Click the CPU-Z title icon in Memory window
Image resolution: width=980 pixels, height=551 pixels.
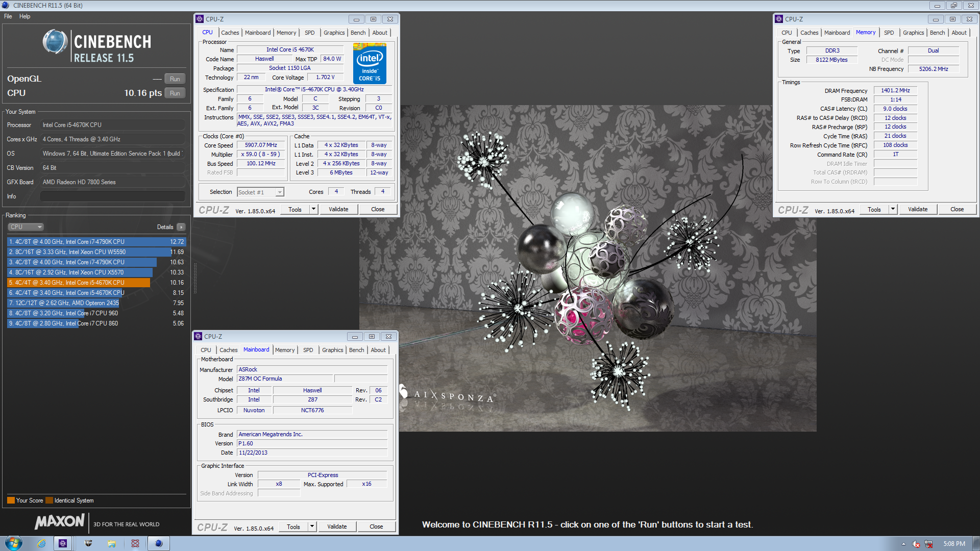(779, 19)
